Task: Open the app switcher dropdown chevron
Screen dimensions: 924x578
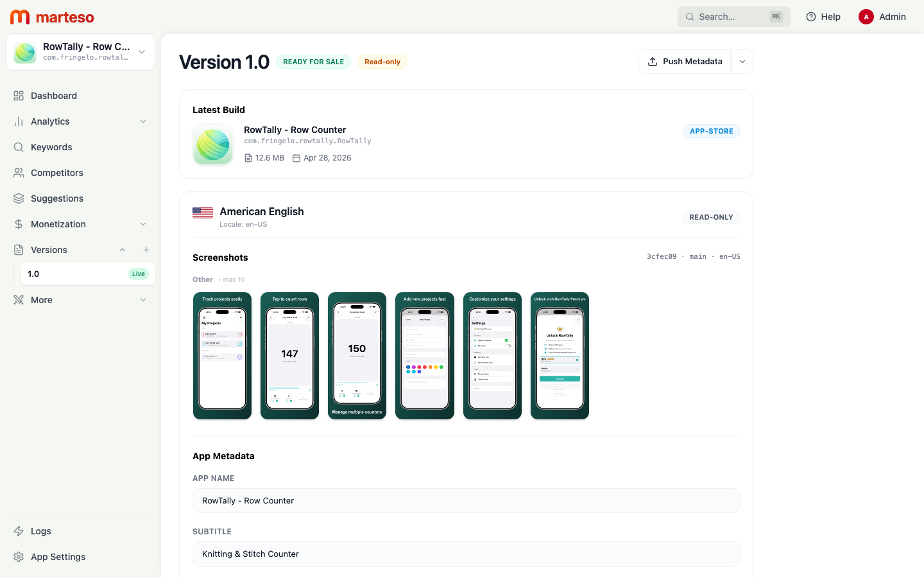Action: (142, 52)
